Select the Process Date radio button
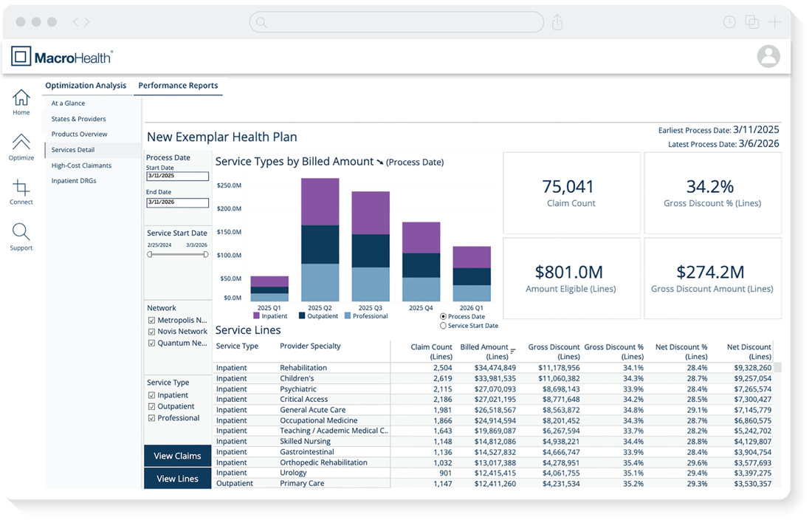The width and height of the screenshot is (812, 523). [444, 316]
